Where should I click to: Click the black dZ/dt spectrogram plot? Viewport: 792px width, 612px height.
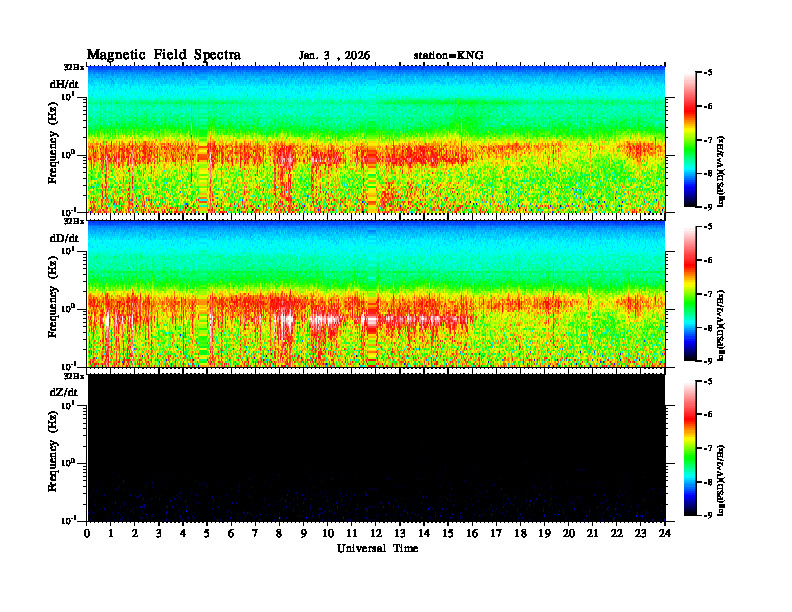coord(376,448)
